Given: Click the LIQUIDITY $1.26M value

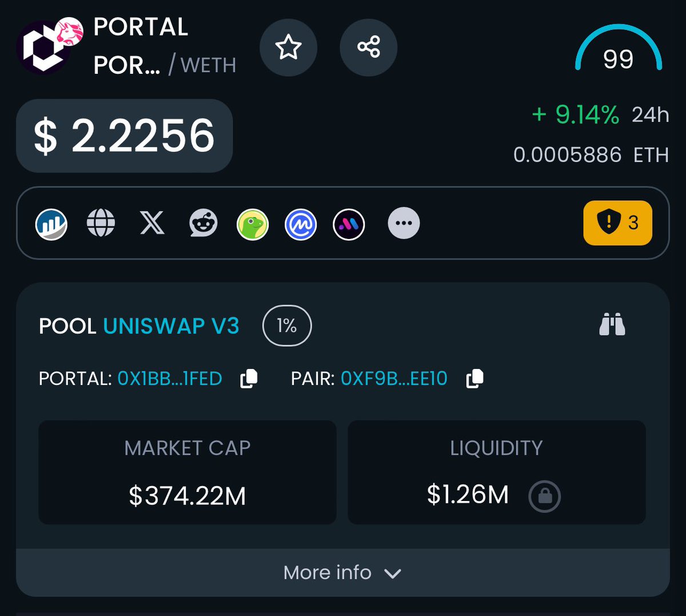Looking at the screenshot, I should (468, 495).
